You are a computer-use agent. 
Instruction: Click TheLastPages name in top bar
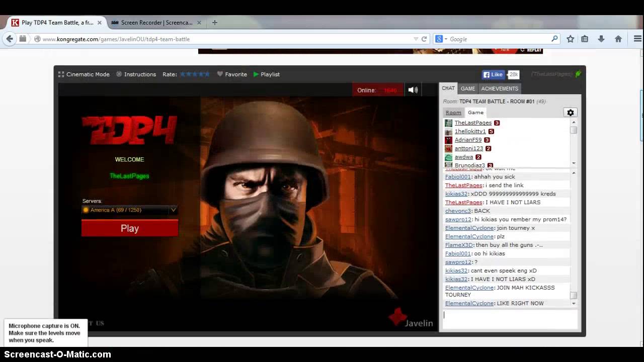tap(551, 74)
